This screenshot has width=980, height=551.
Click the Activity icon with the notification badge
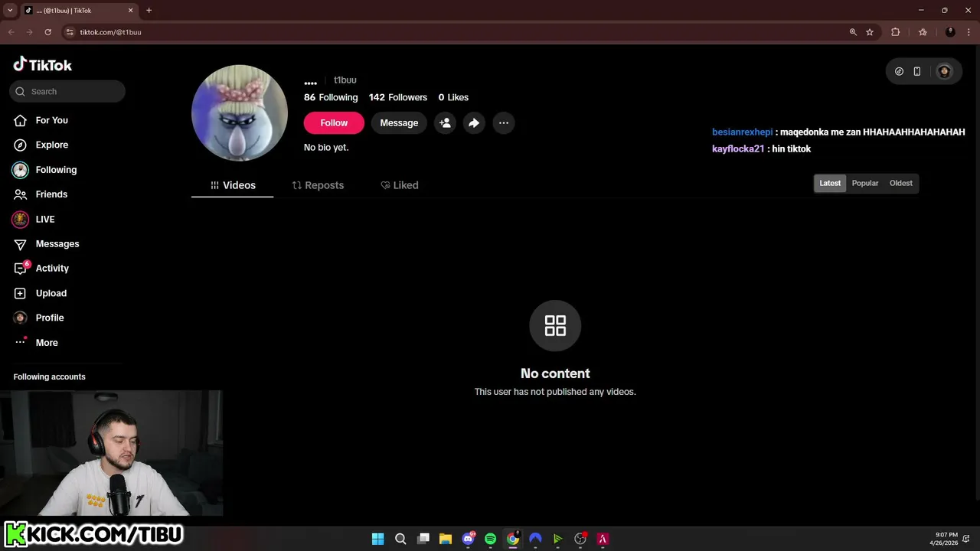pos(21,268)
